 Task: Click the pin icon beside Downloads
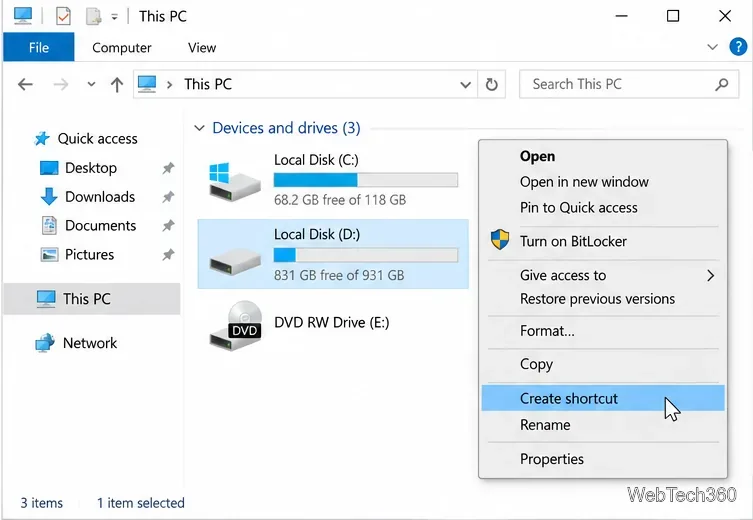pos(168,197)
